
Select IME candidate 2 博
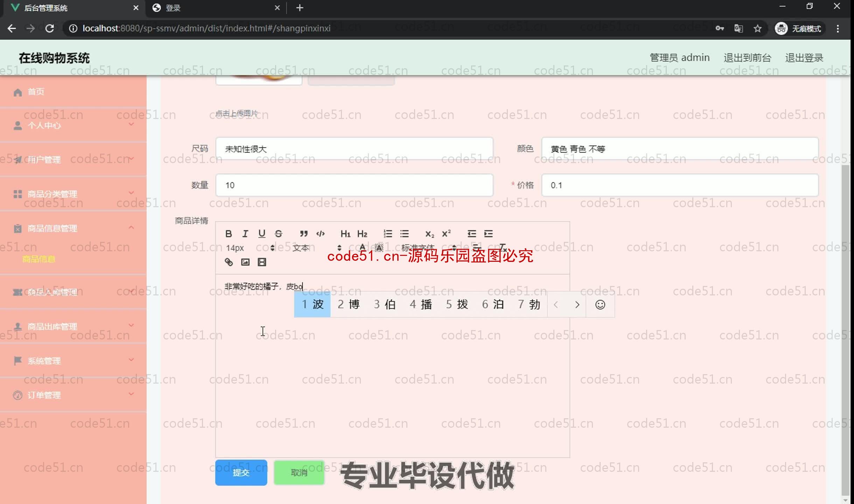[x=348, y=304]
